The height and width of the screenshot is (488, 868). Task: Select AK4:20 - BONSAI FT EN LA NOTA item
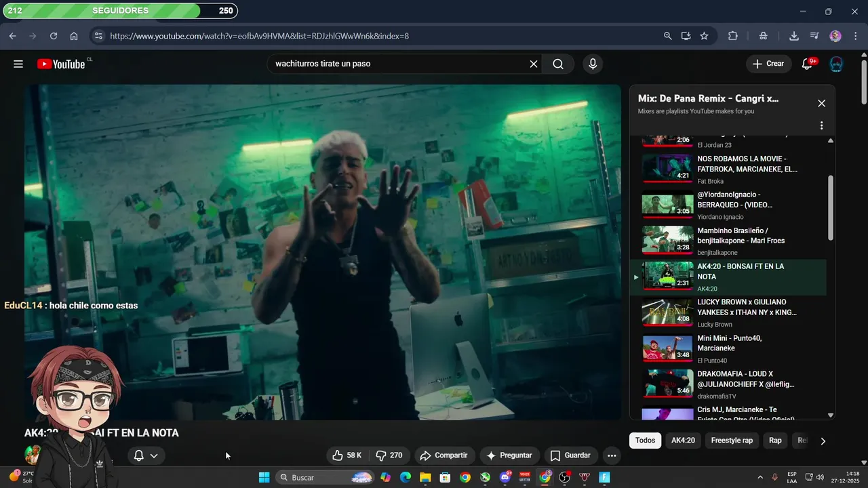point(728,277)
